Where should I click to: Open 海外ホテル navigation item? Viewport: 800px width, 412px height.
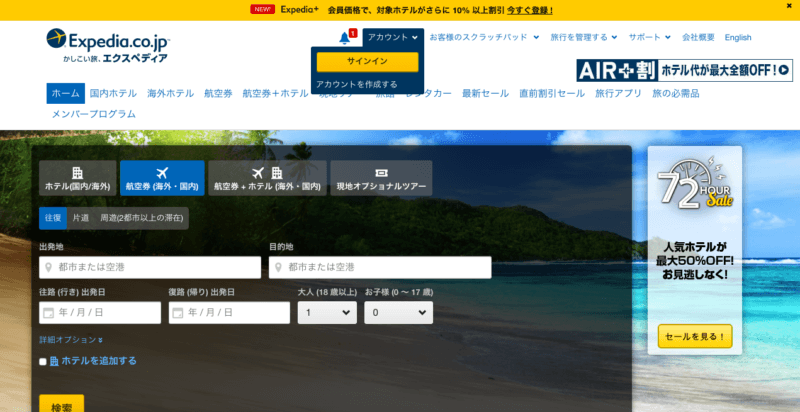(170, 93)
